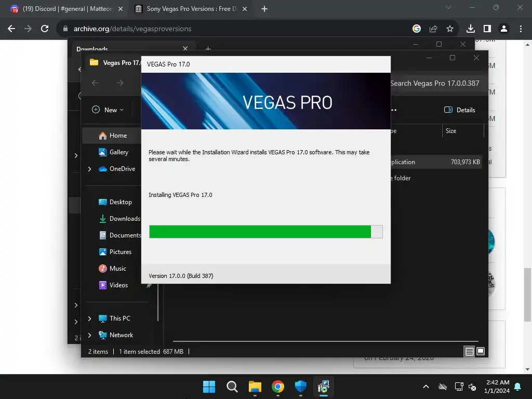Viewport: 532px width, 399px height.
Task: Toggle Details pane in Explorer
Action: pyautogui.click(x=460, y=110)
